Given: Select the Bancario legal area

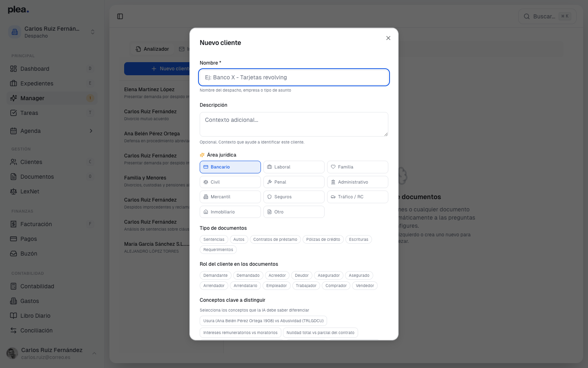Looking at the screenshot, I should coord(230,167).
